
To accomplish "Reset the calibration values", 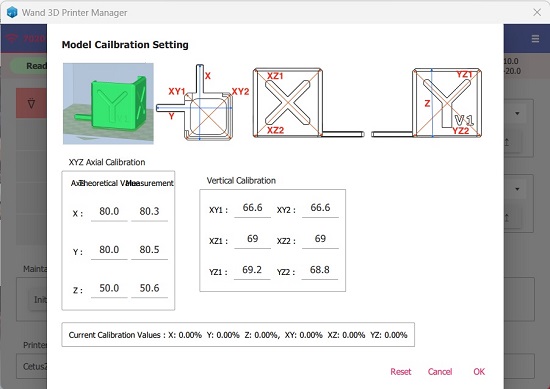I will [x=401, y=372].
